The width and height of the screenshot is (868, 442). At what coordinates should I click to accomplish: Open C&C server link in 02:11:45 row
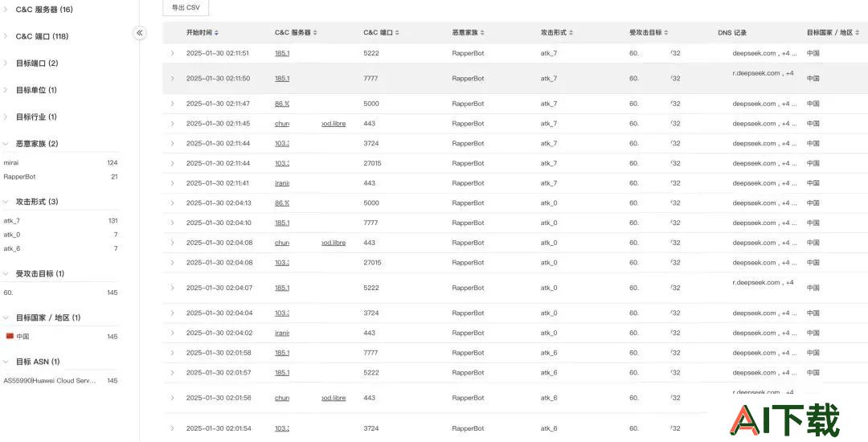pos(310,124)
